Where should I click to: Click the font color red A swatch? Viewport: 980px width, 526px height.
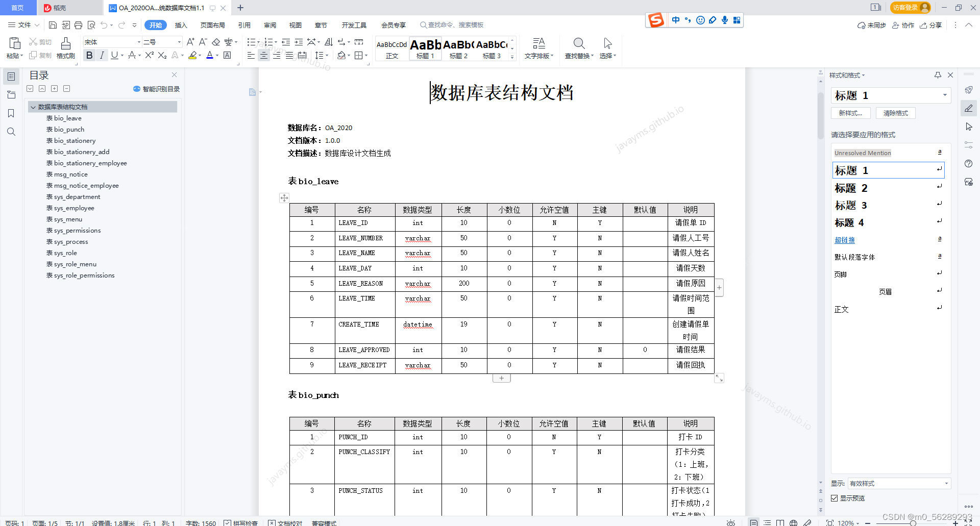210,55
